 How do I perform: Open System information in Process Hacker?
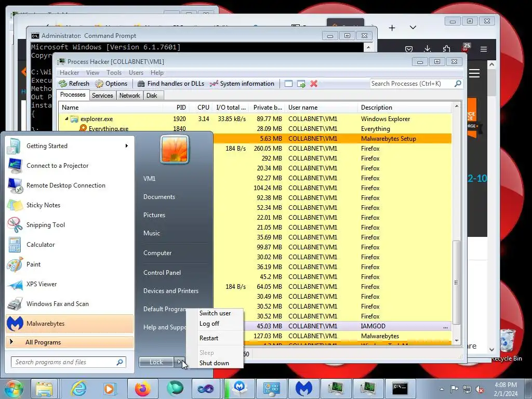(242, 84)
